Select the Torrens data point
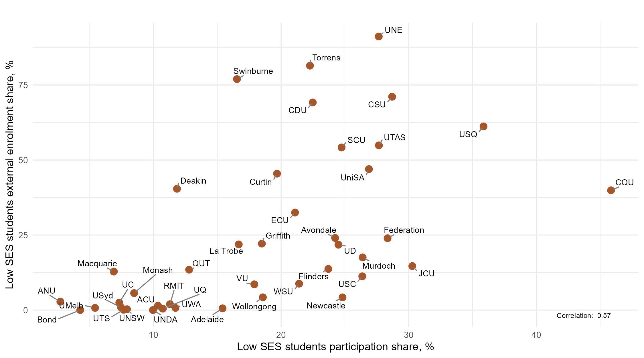This screenshot has width=644, height=358. click(x=310, y=66)
